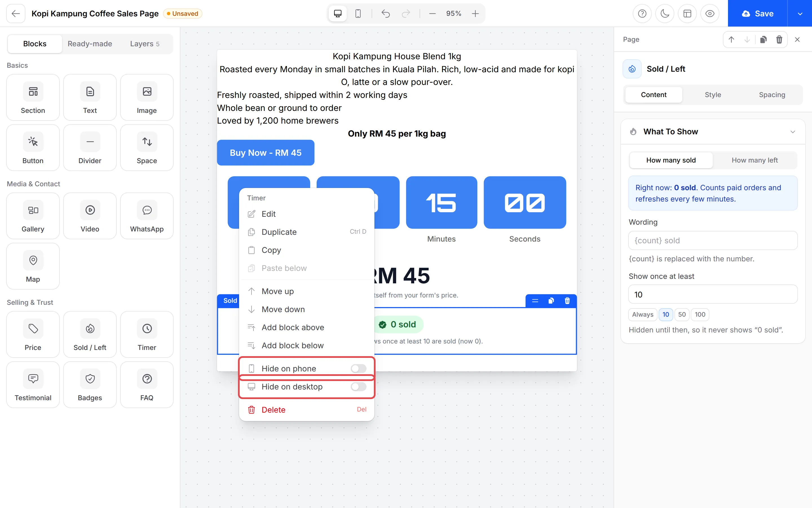Toggle Hide on desktop switch

coord(358,387)
